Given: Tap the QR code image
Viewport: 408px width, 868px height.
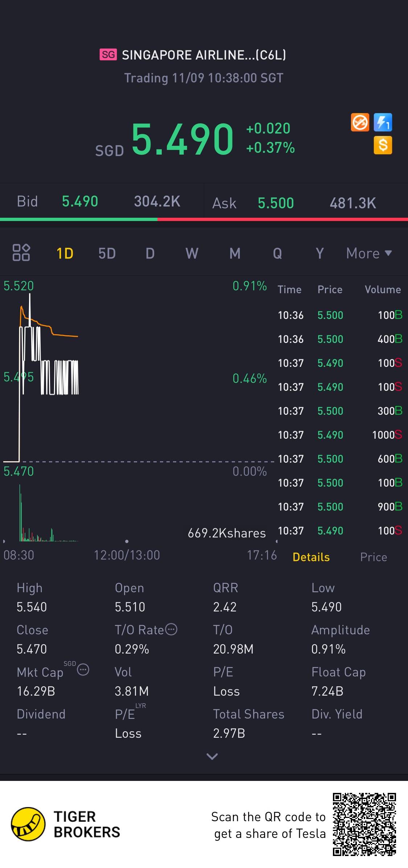Looking at the screenshot, I should pyautogui.click(x=364, y=824).
